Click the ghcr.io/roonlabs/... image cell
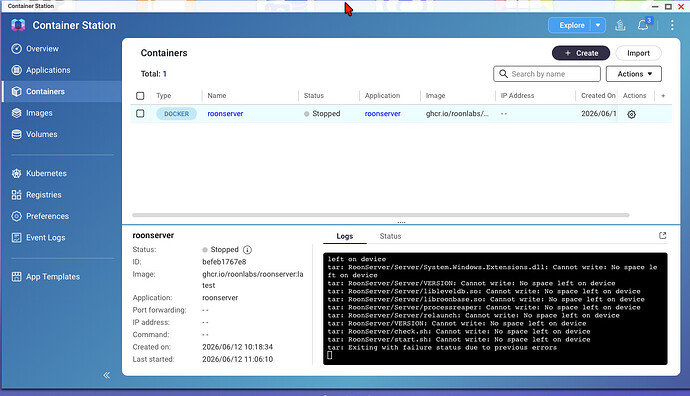The image size is (690, 396). click(x=457, y=114)
